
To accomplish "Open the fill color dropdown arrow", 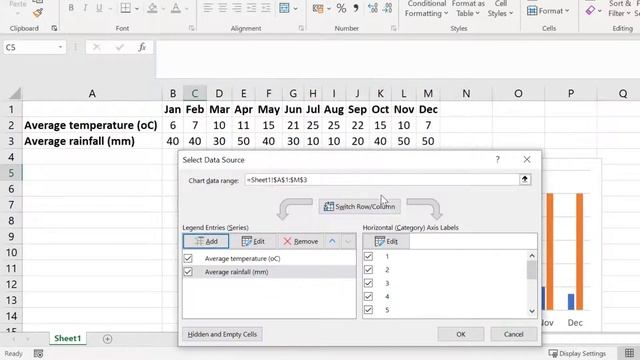I will [x=163, y=9].
